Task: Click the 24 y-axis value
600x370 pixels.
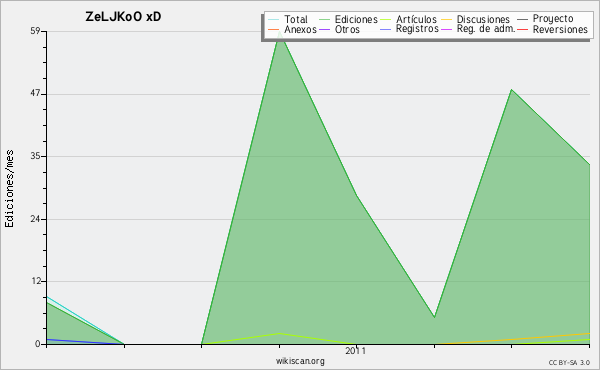Action: (35, 219)
